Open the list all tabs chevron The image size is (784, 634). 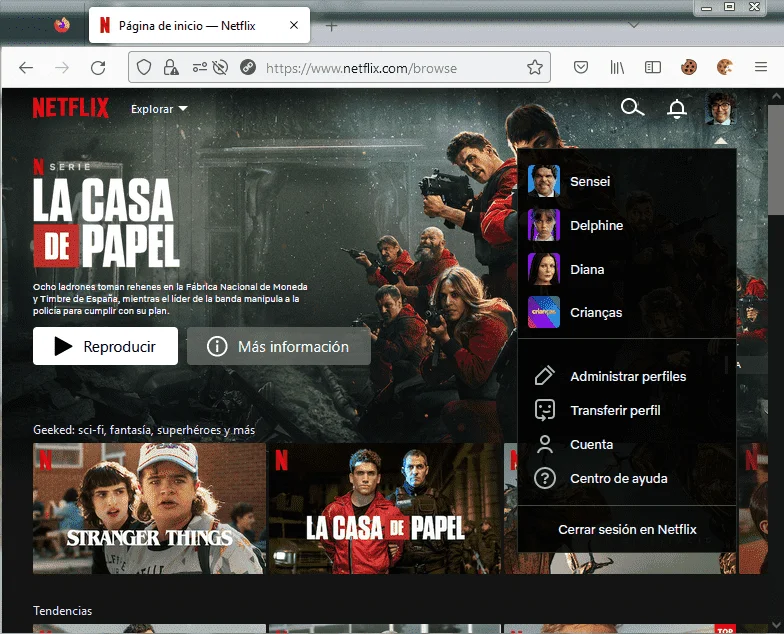634,24
